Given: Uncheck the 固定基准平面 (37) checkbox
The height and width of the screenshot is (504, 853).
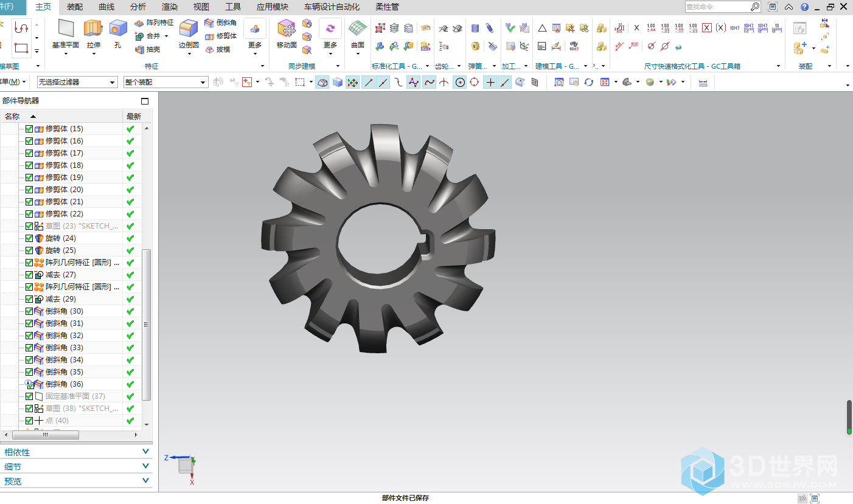Looking at the screenshot, I should [29, 396].
